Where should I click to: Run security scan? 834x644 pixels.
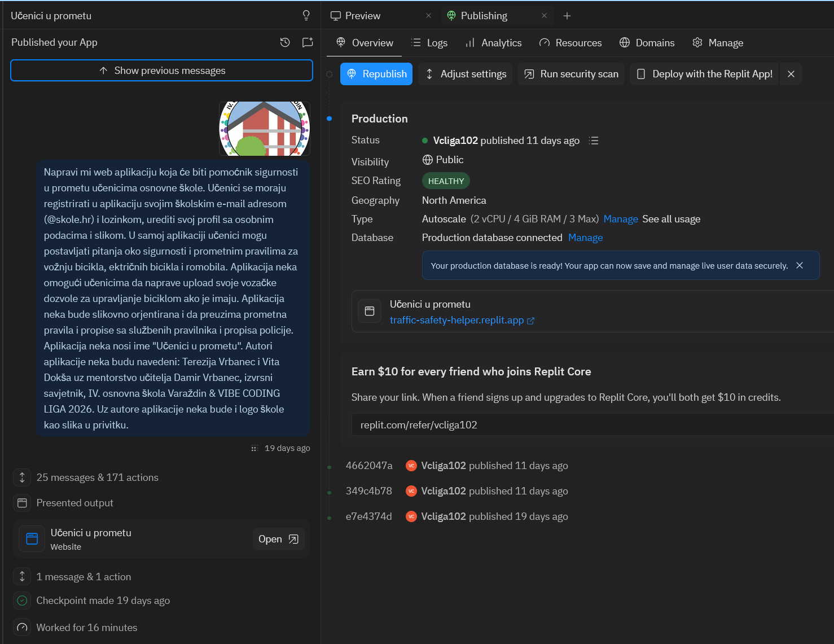tap(571, 74)
